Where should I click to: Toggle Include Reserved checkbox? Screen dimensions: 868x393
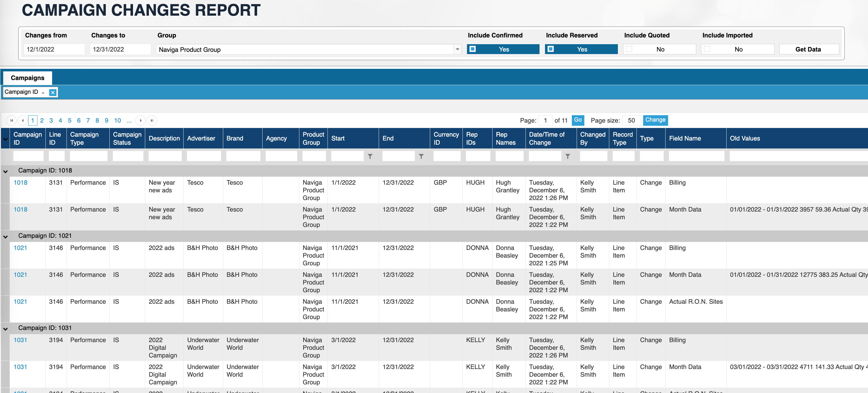551,49
